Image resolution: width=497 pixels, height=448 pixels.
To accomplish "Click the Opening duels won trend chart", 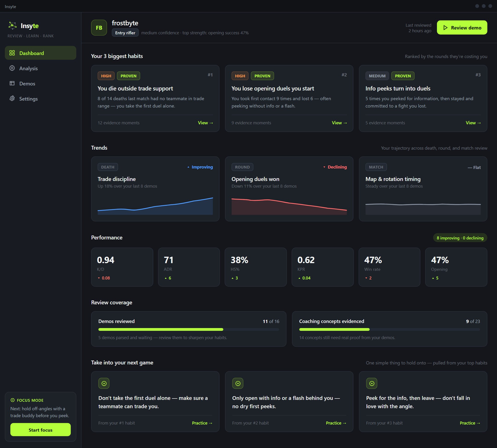I will (289, 206).
